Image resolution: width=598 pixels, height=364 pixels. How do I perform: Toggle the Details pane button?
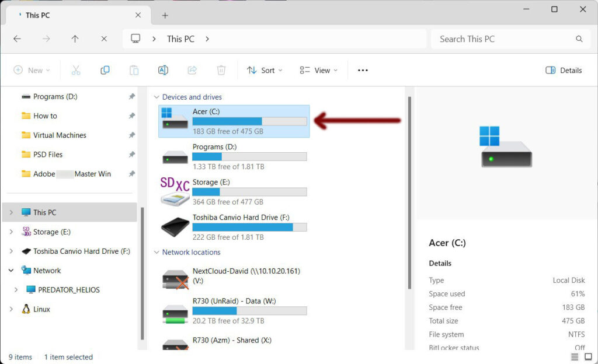point(564,70)
